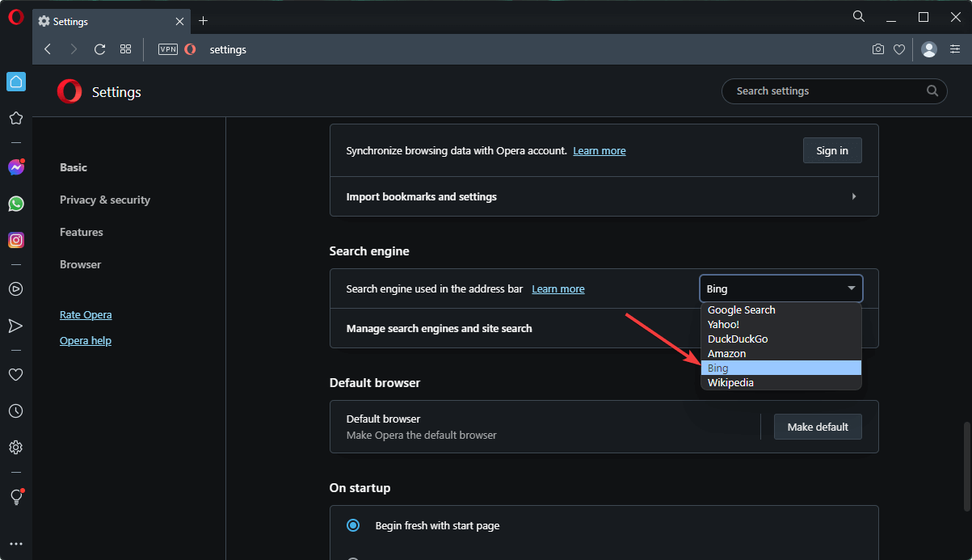Focus the Search settings field
972x560 pixels.
(x=834, y=91)
